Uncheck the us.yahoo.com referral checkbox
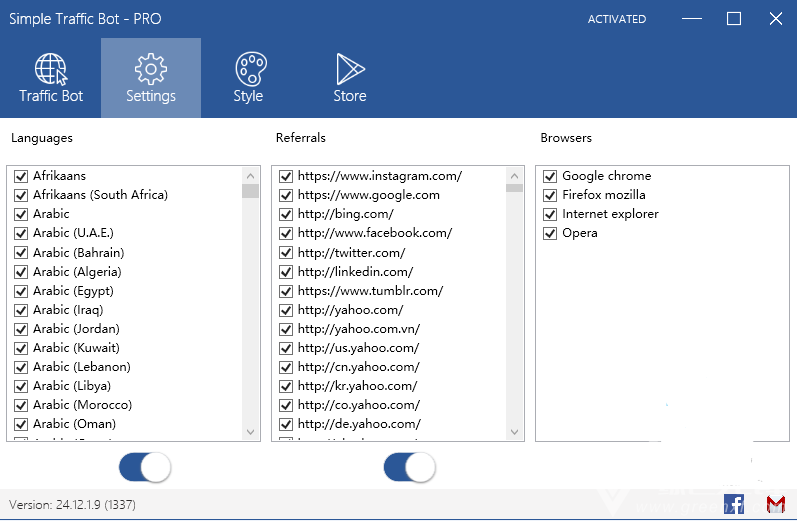 [x=286, y=348]
